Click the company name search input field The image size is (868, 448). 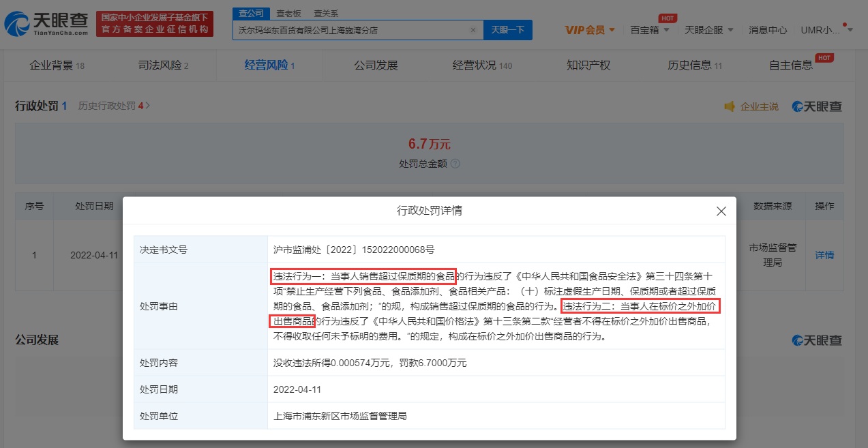pos(351,30)
